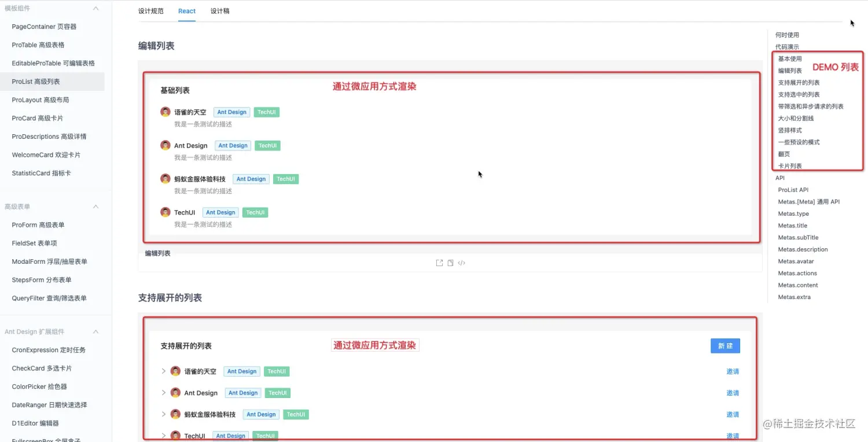Jump to 翻页 anchor
Viewport: 868px width, 442px height.
coord(784,154)
